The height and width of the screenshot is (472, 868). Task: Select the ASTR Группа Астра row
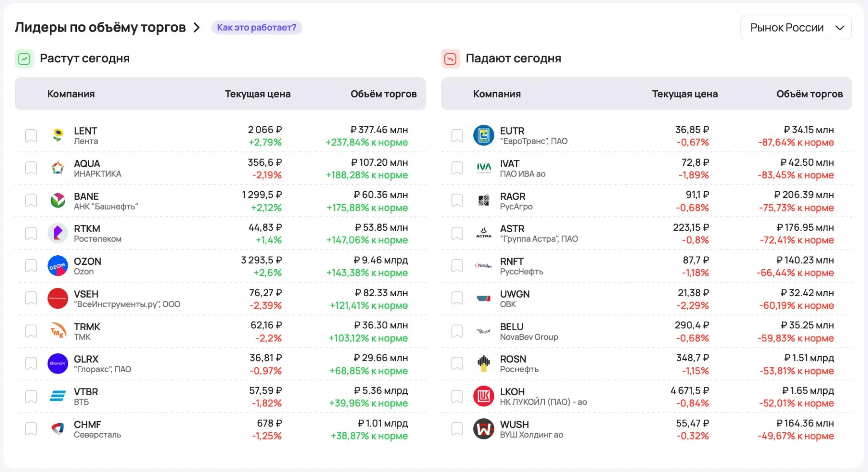[x=646, y=234]
